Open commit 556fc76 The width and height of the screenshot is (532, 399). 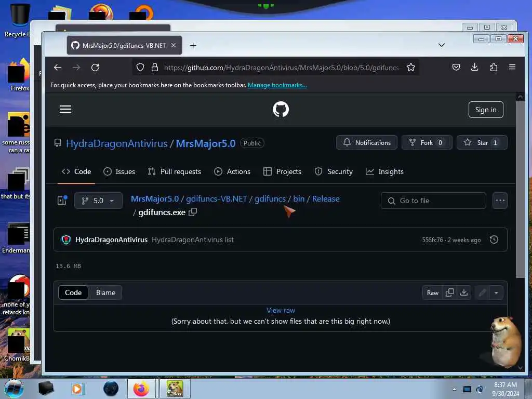pyautogui.click(x=432, y=240)
